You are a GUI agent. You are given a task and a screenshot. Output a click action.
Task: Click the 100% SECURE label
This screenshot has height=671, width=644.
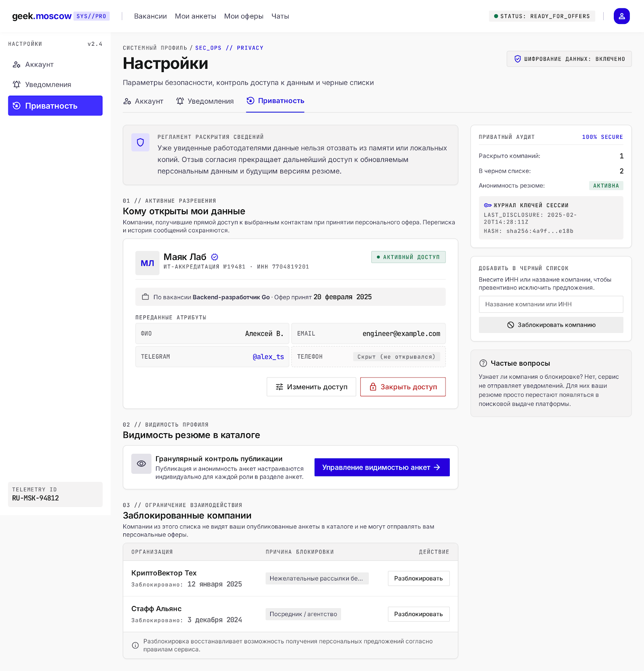(x=602, y=137)
